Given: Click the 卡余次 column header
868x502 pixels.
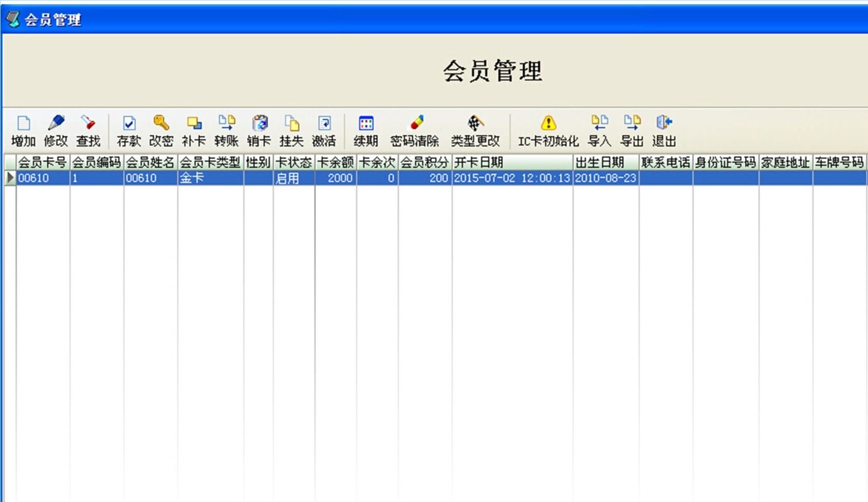Looking at the screenshot, I should point(377,163).
